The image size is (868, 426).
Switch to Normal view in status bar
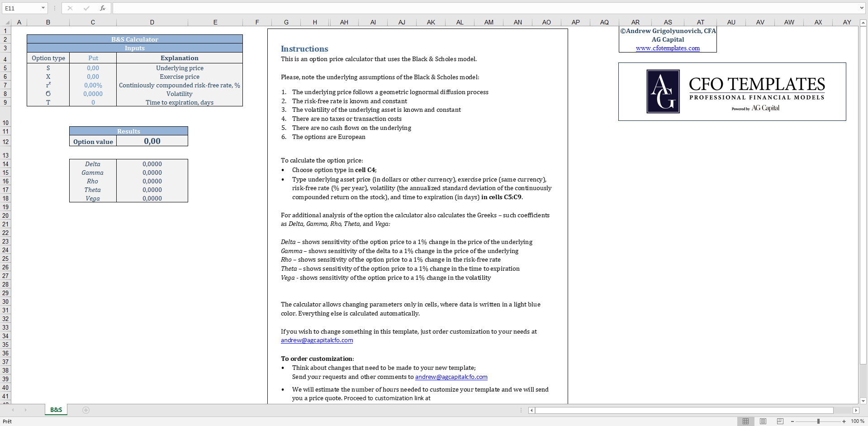tap(746, 421)
